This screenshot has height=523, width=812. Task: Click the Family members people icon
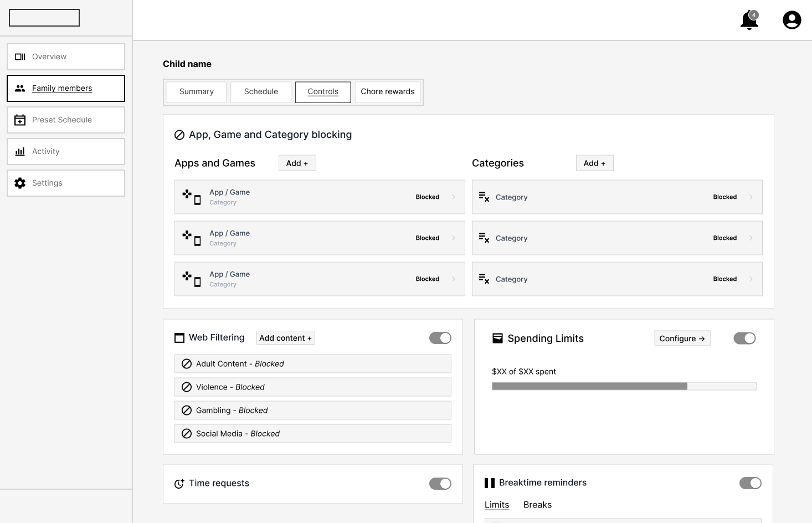(x=20, y=88)
